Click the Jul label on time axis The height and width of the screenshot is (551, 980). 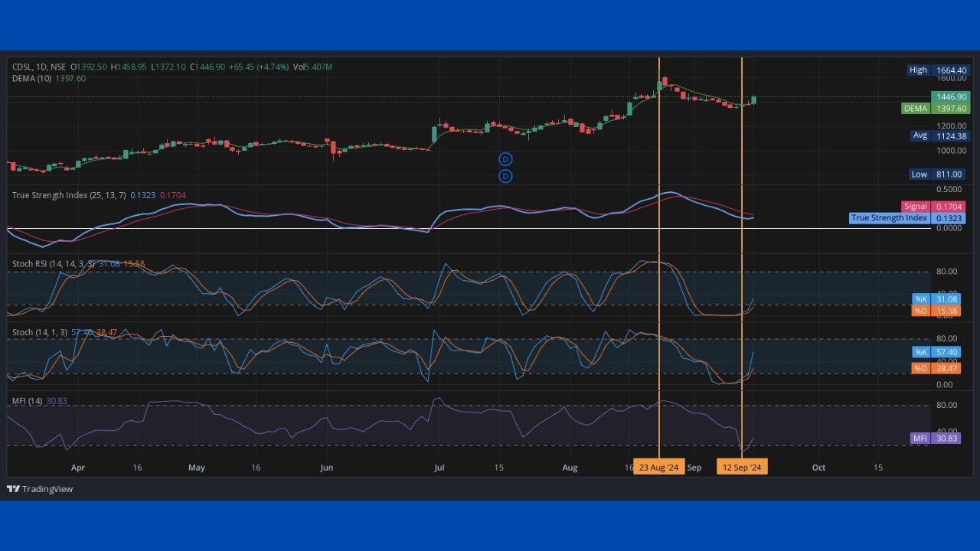point(439,468)
